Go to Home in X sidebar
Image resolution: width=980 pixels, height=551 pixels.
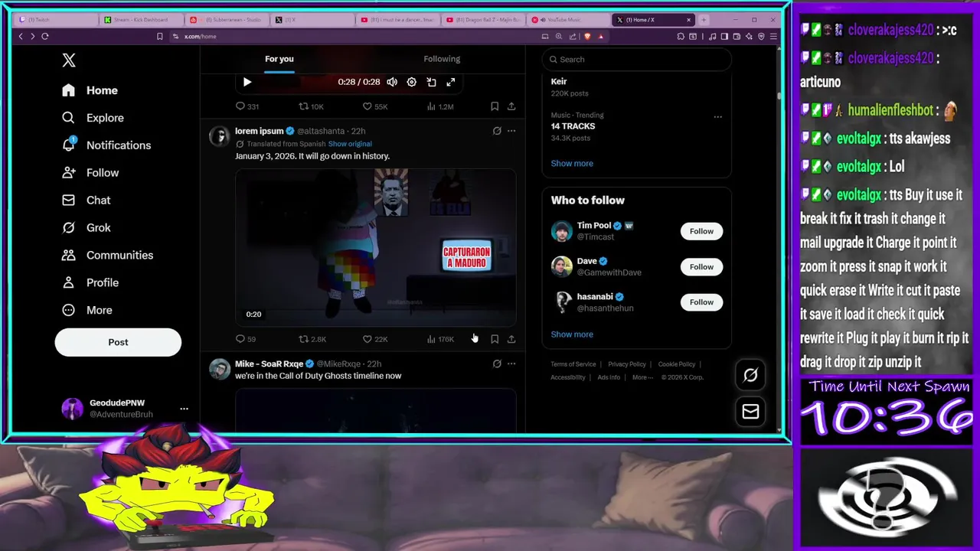[x=90, y=90]
